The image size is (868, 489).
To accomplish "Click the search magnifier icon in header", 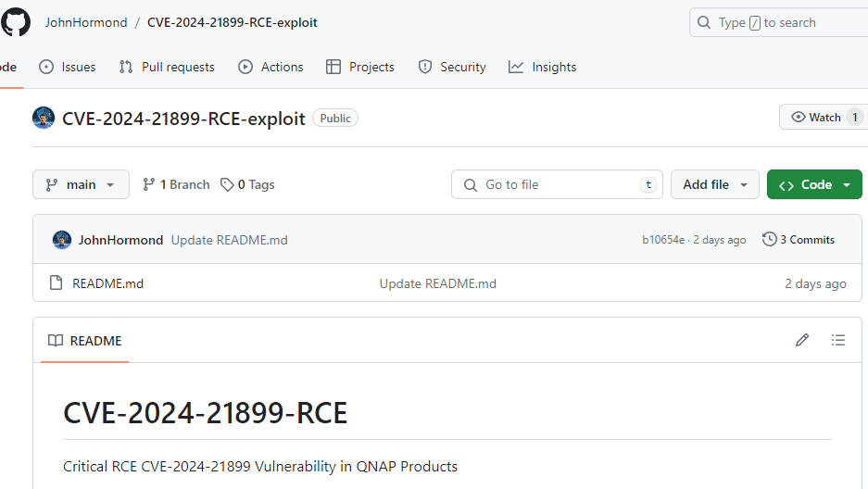I will (x=704, y=22).
